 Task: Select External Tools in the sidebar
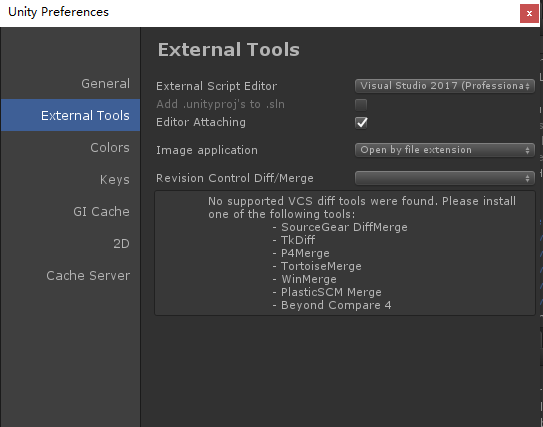coord(71,115)
